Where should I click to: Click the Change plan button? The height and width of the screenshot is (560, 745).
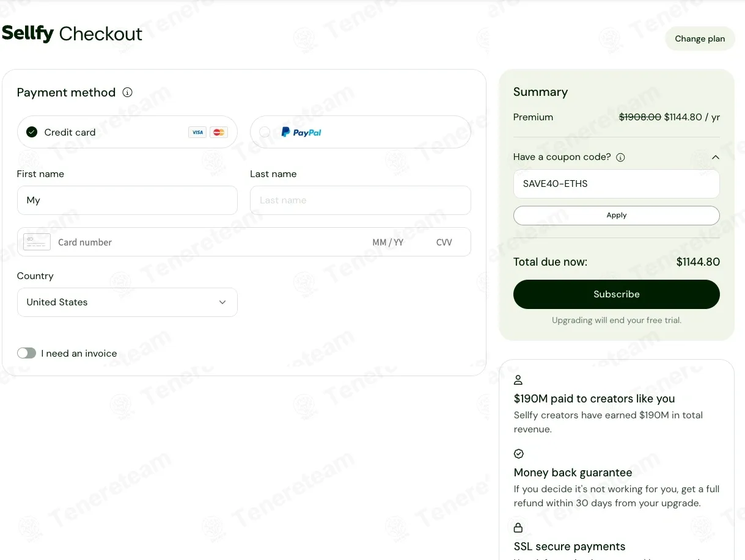coord(700,38)
